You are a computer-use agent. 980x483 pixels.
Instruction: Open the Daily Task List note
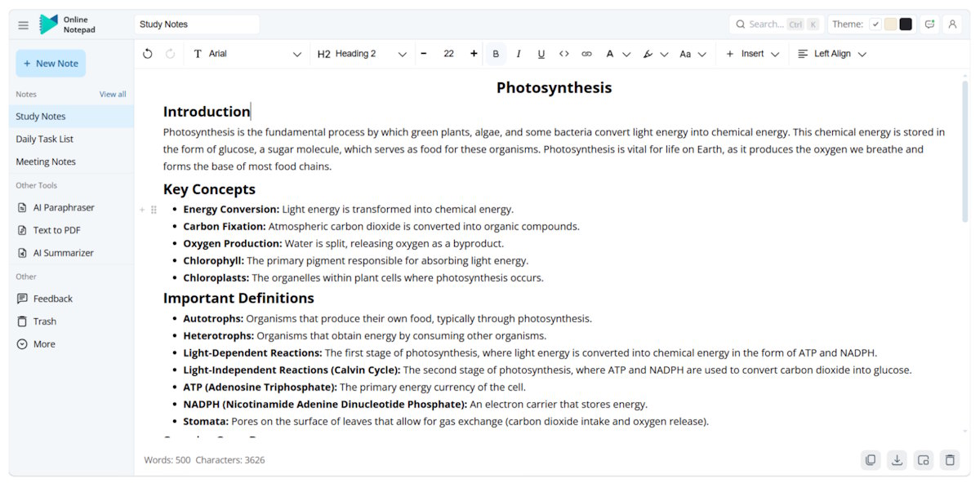click(72, 140)
